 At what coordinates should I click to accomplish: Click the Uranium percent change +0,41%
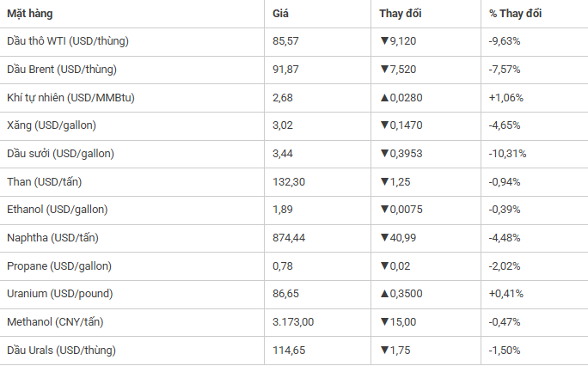click(x=505, y=294)
